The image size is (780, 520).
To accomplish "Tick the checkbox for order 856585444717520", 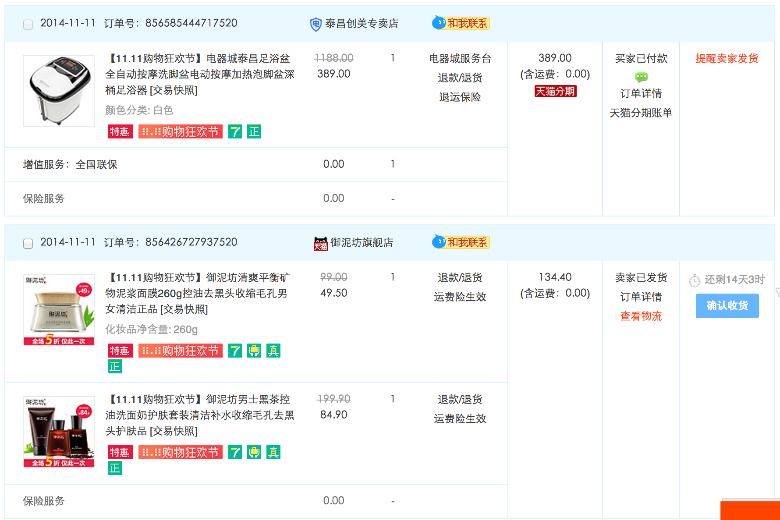I will tap(28, 24).
